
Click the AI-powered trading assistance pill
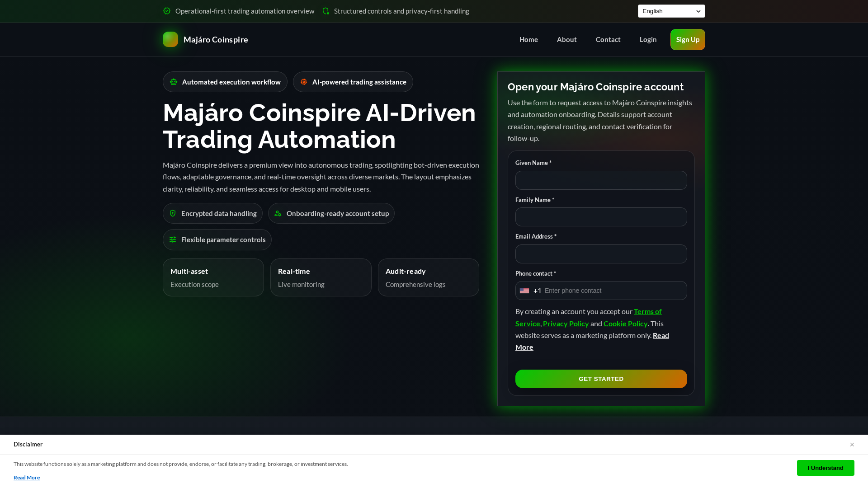pos(353,82)
